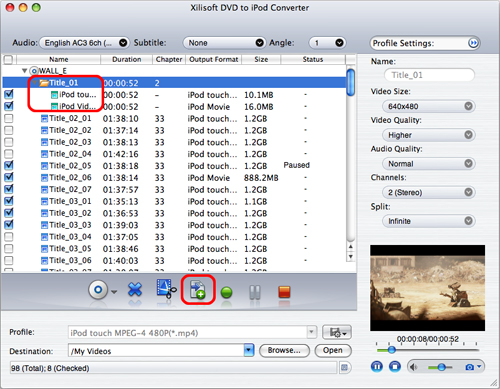
Task: Start conversion with green round button
Action: pyautogui.click(x=226, y=292)
